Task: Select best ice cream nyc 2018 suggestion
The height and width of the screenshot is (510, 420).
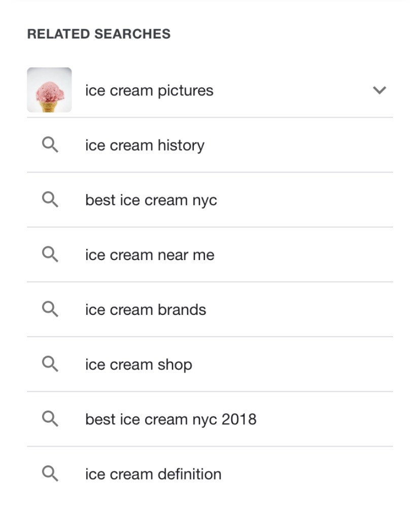Action: point(171,419)
